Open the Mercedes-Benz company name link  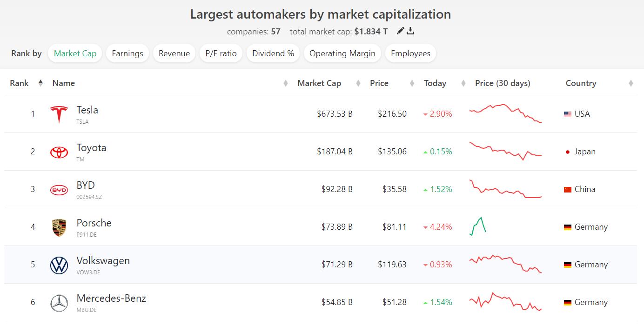tap(111, 298)
